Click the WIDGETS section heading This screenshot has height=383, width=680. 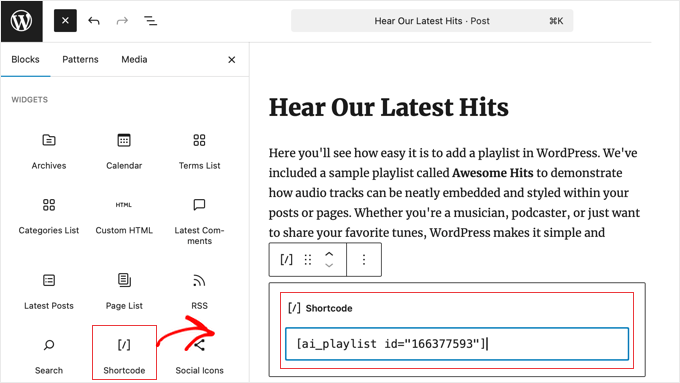(29, 100)
